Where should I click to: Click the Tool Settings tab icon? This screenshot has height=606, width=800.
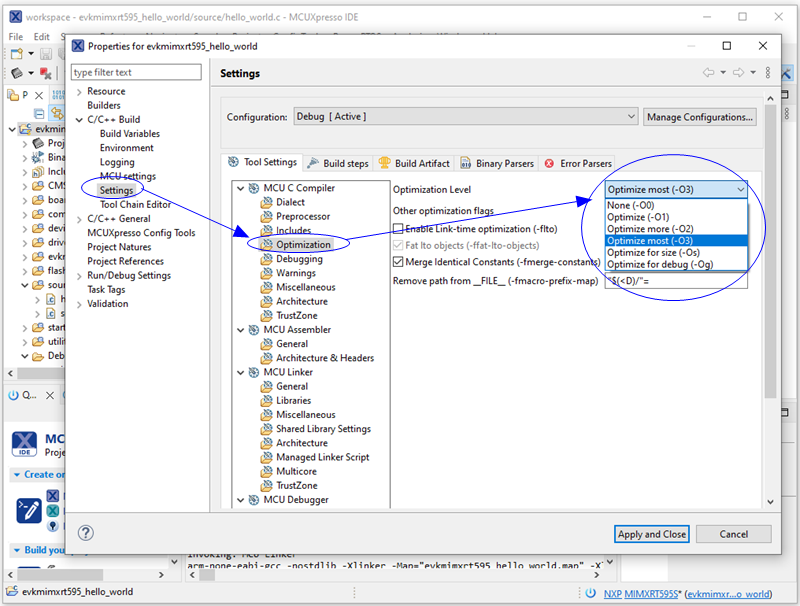click(x=233, y=162)
